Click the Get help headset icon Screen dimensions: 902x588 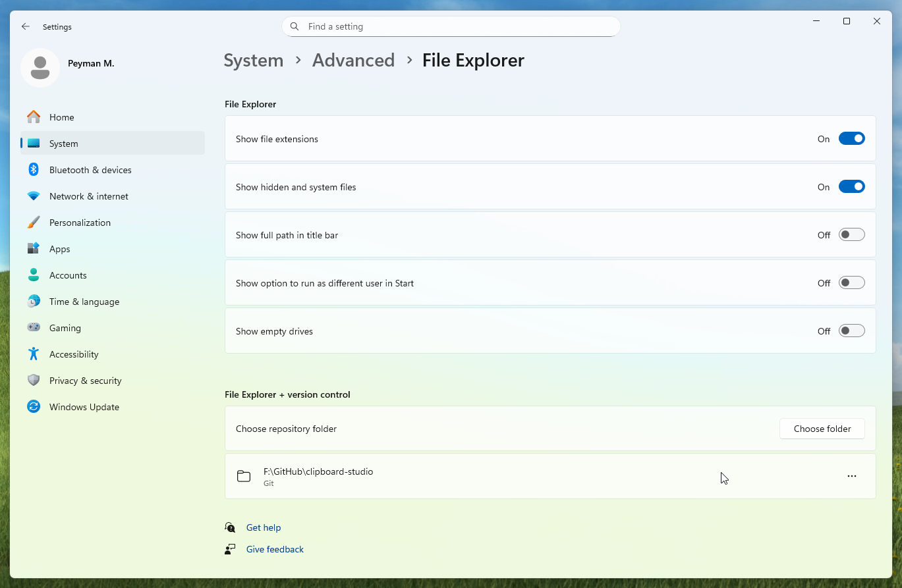point(230,527)
